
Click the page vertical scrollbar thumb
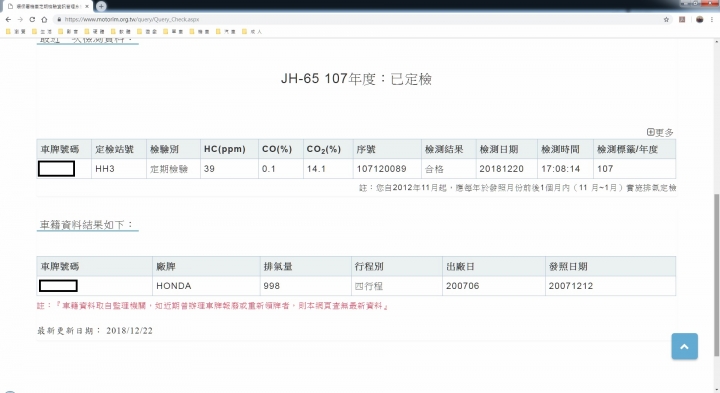coord(716,275)
